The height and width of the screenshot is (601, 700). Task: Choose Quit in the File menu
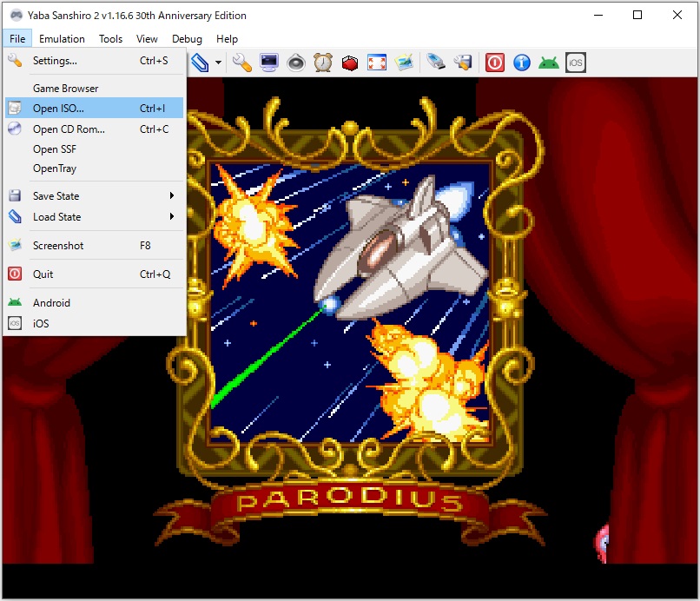click(94, 274)
